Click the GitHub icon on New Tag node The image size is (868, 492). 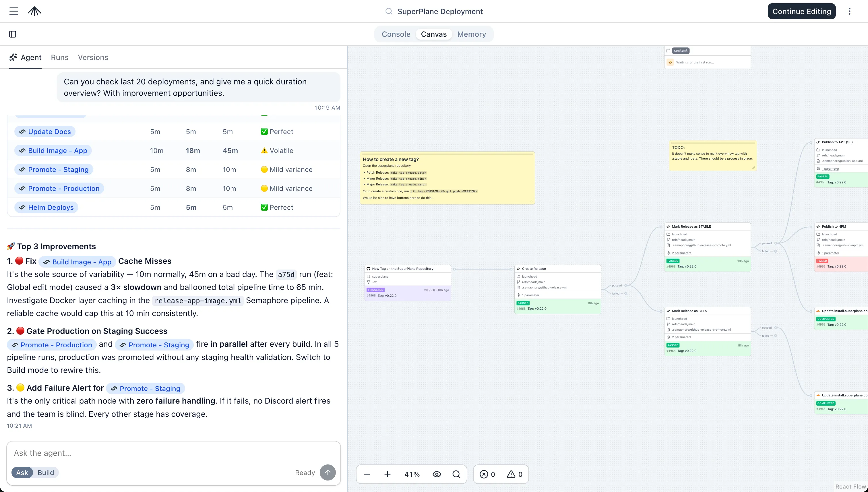point(368,269)
